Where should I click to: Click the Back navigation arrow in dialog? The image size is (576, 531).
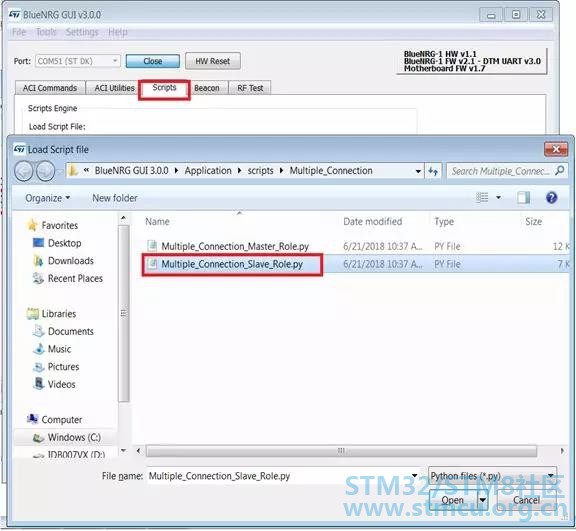[24, 171]
